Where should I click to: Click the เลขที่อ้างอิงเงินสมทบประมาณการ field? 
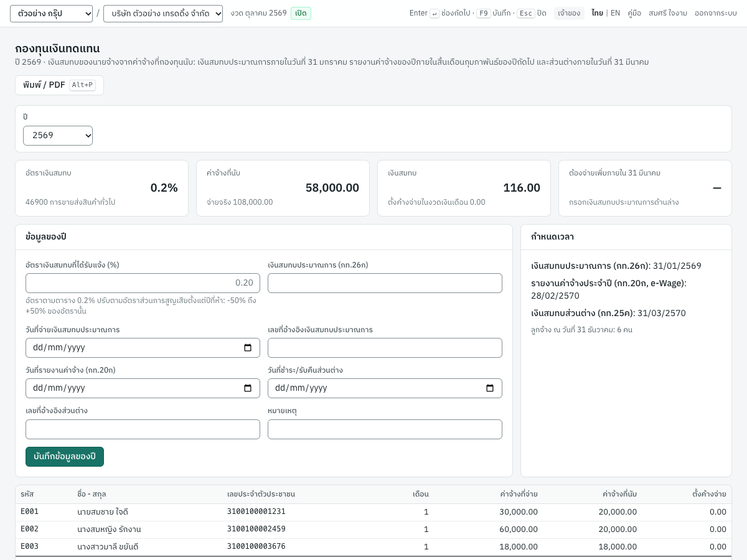(x=385, y=348)
